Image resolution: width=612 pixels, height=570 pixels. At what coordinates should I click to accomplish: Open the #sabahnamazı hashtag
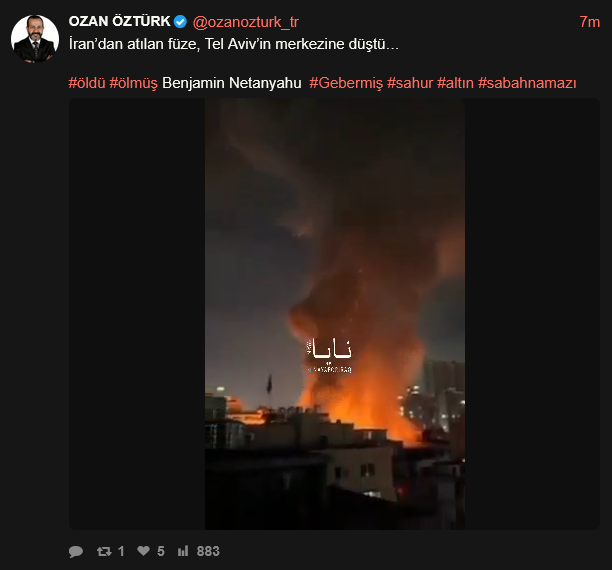[527, 83]
